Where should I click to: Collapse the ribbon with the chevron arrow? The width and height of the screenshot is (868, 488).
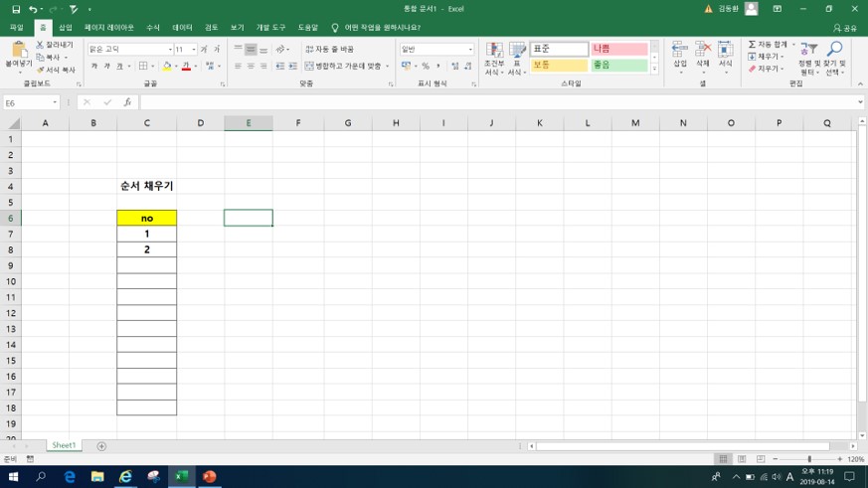pos(860,84)
